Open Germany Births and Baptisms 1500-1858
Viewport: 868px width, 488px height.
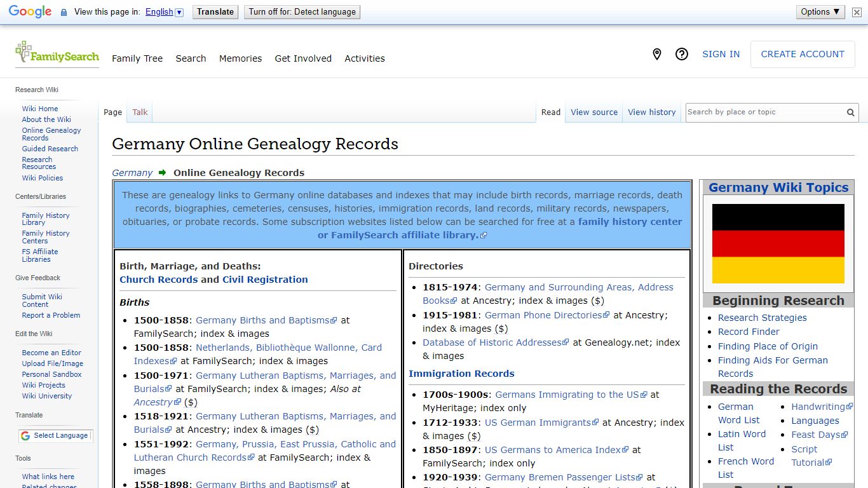coord(266,320)
